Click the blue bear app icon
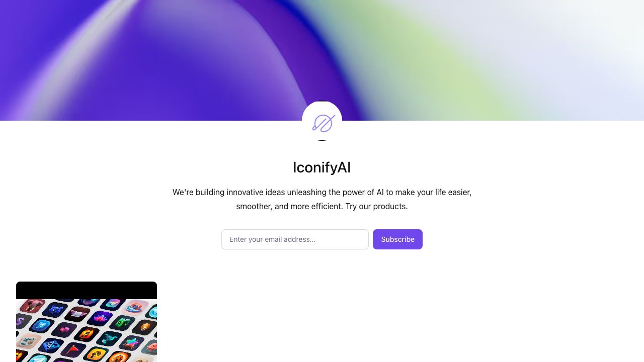This screenshot has height=362, width=644. pyautogui.click(x=55, y=310)
